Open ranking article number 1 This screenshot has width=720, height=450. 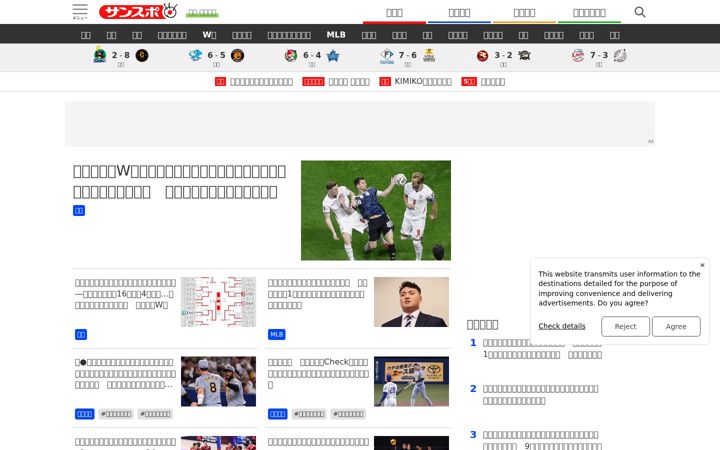(542, 349)
